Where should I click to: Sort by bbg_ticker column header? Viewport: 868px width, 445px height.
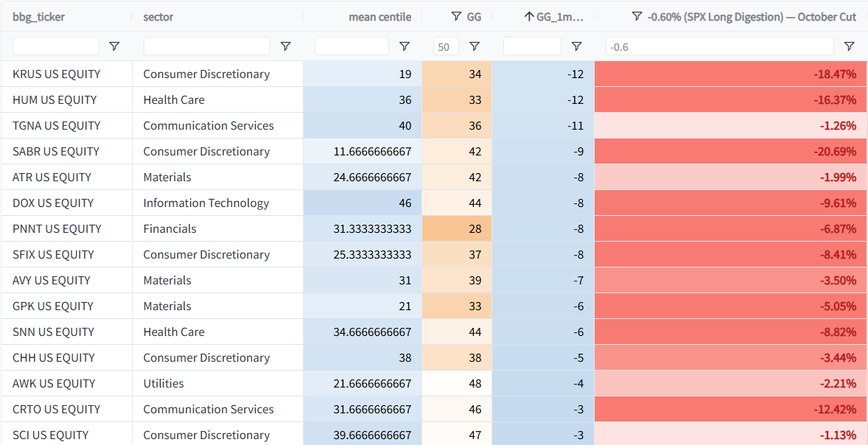39,17
